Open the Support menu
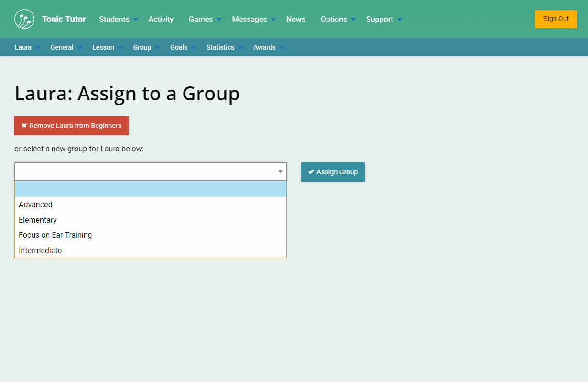Viewport: 588px width, 382px height. click(383, 19)
